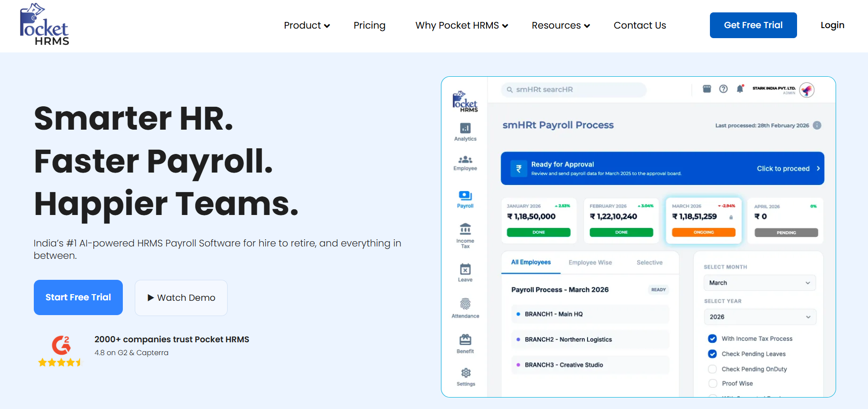
Task: Click the Pocket HRMS site logo in the navbar
Action: tap(44, 25)
